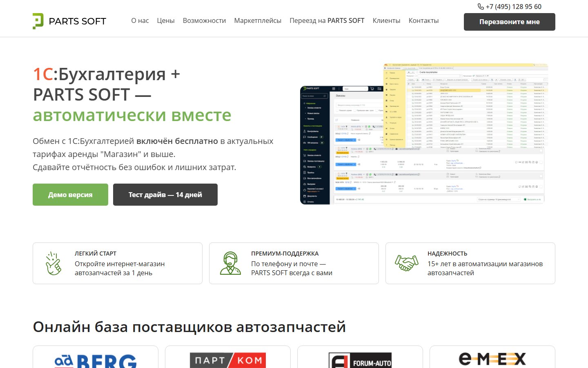Image resolution: width=588 pixels, height=368 pixels.
Task: Click the headset operator icon for Премиум-поддержка
Action: [230, 263]
